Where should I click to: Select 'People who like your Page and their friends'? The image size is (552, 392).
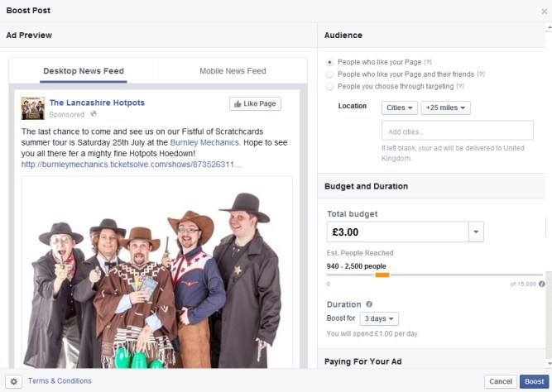(330, 74)
